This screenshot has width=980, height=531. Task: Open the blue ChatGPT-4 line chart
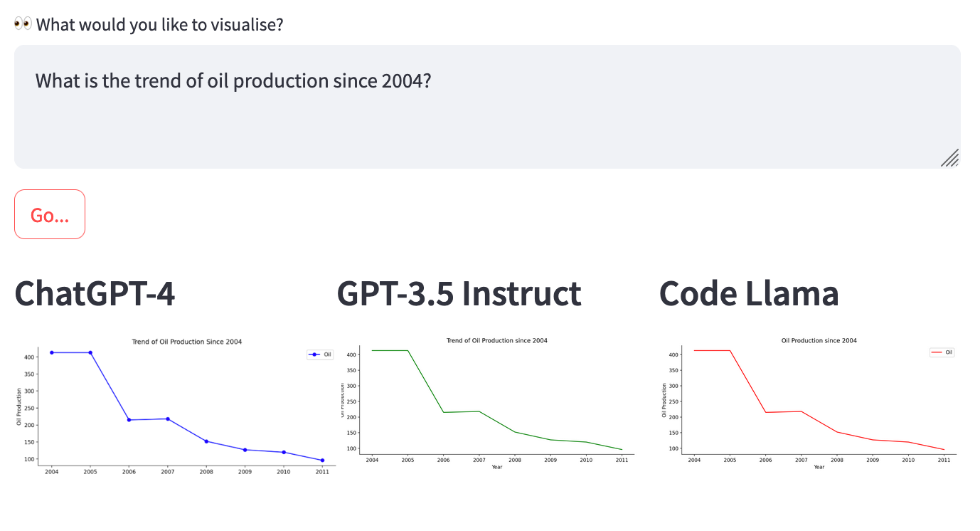tap(176, 406)
